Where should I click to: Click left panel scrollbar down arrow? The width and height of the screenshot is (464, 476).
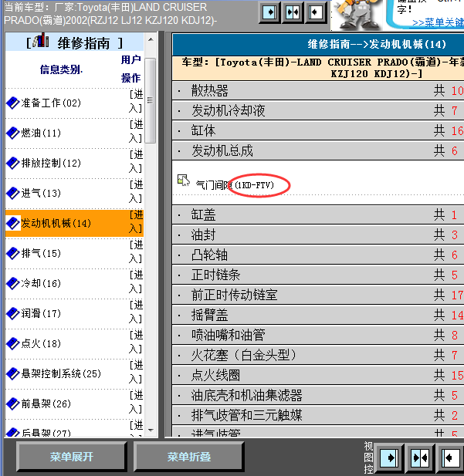coord(151,430)
